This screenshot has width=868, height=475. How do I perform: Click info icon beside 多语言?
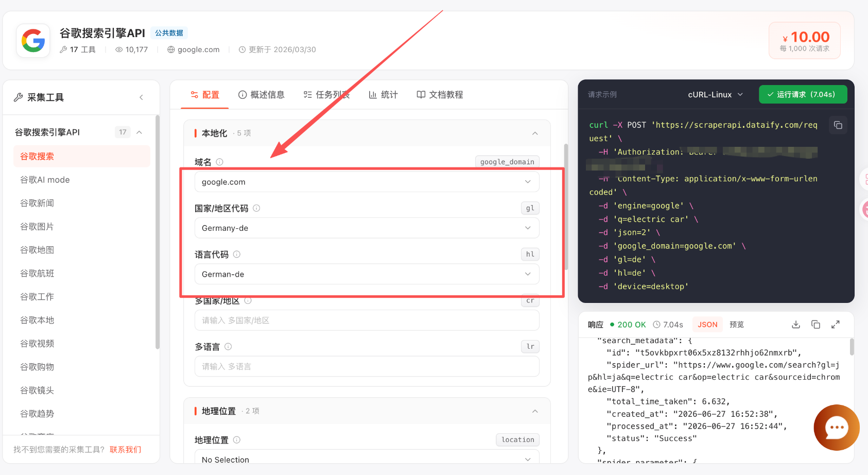coord(228,347)
